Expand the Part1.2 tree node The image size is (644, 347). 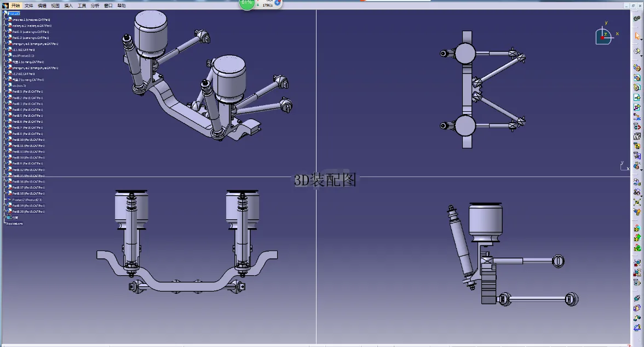[4, 37]
